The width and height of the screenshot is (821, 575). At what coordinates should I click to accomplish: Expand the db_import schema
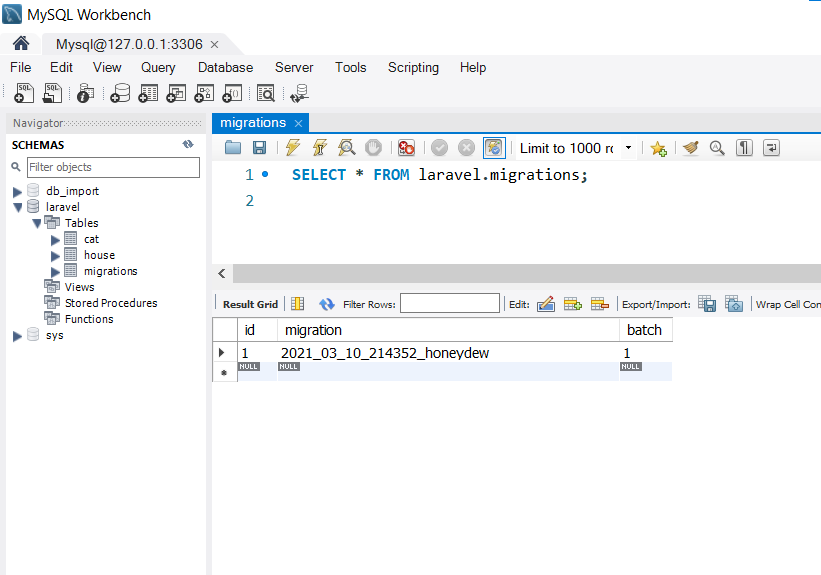pyautogui.click(x=17, y=192)
